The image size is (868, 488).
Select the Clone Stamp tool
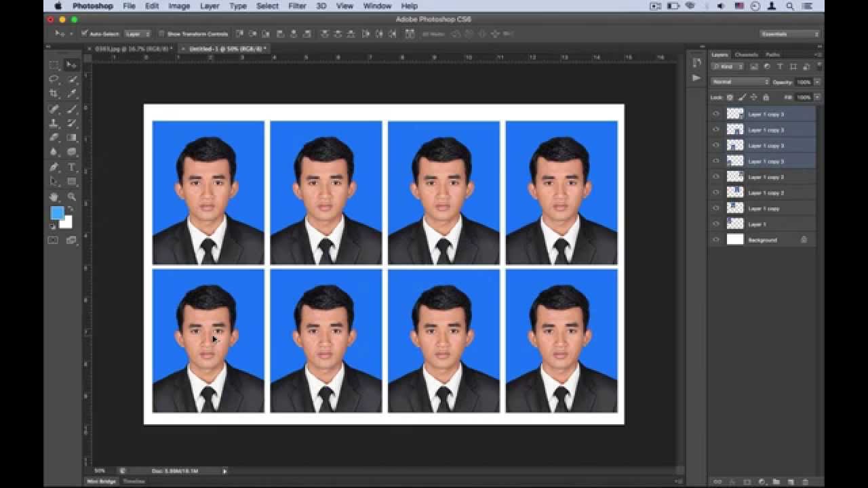pyautogui.click(x=54, y=123)
